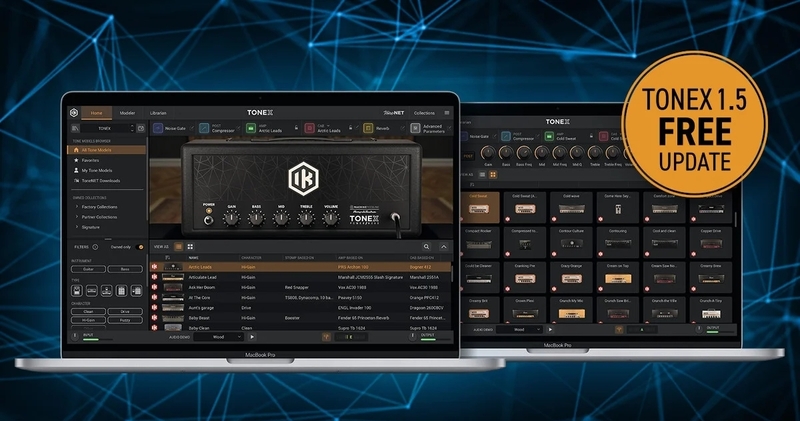Click the IK hexagon logo icon in the top bar
The image size is (800, 421).
(x=74, y=113)
